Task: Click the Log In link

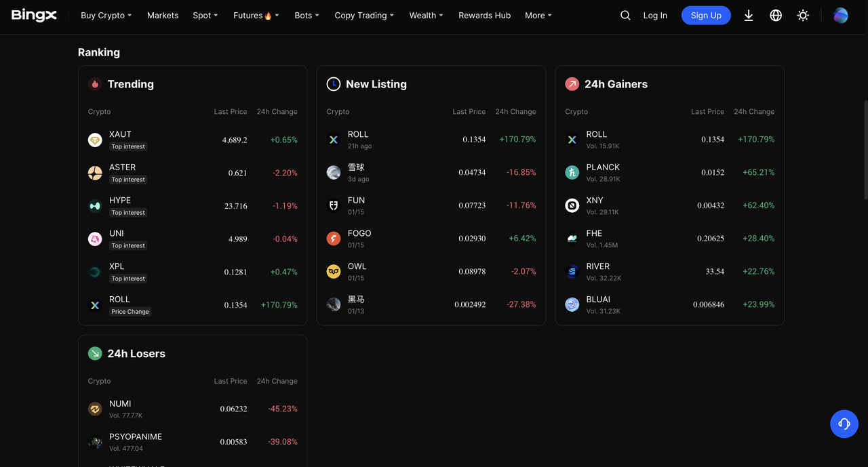Action: pos(654,16)
